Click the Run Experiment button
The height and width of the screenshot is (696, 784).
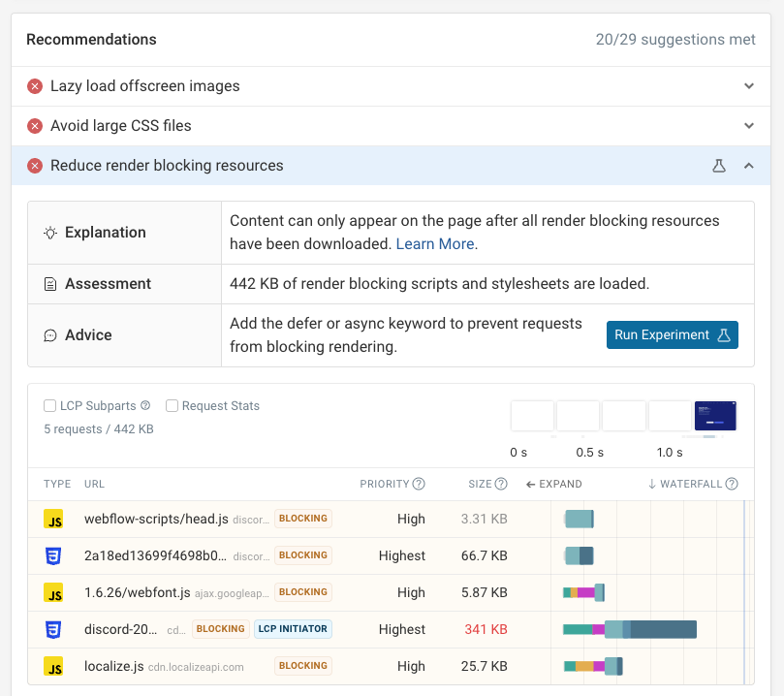(x=672, y=334)
